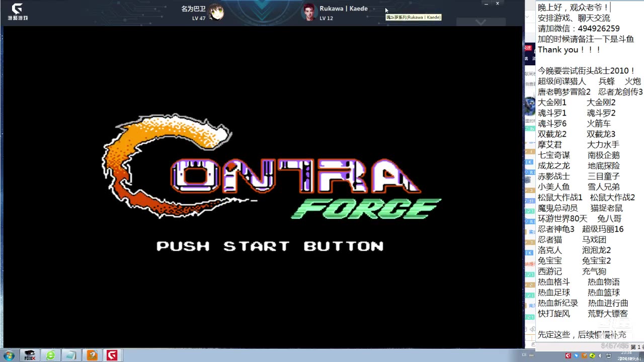Viewport: 644px width, 362px height.
Task: Click the game entry 大金刚2
Action: (x=601, y=103)
